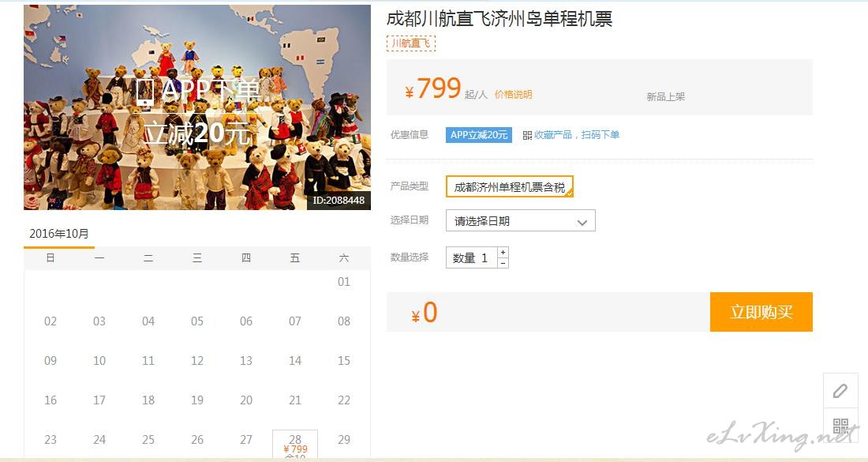Image resolution: width=868 pixels, height=462 pixels.
Task: Click the 立即购买 buy button
Action: pyautogui.click(x=761, y=312)
